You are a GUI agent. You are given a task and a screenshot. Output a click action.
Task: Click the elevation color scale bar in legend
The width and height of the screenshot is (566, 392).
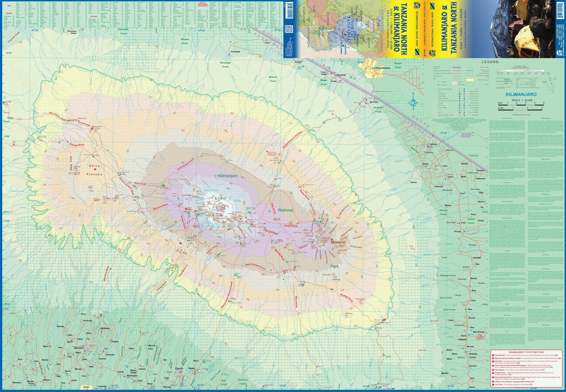(x=520, y=71)
